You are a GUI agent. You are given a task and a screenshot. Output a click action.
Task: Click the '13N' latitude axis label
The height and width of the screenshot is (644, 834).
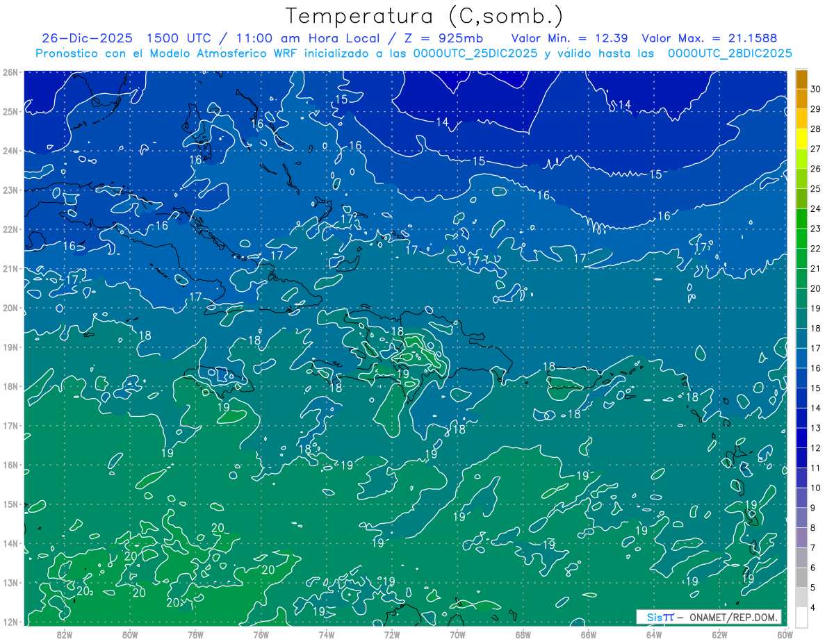coord(10,582)
